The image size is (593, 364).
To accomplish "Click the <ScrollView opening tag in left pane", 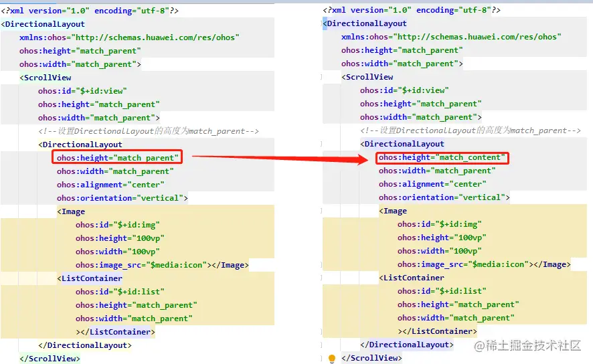I will (46, 78).
